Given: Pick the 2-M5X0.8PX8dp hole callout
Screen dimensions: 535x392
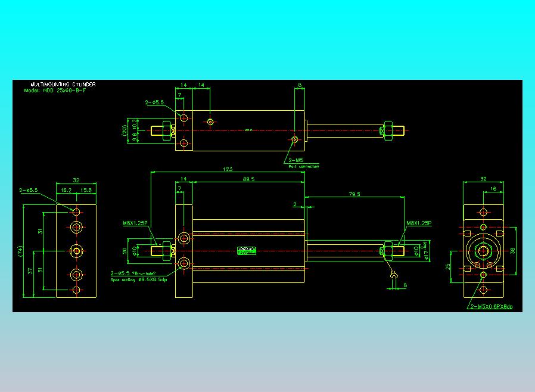Looking at the screenshot, I should pos(492,306).
